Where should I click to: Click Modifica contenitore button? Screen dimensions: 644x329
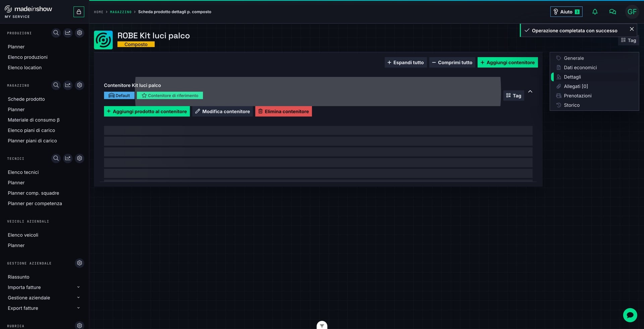(x=222, y=111)
